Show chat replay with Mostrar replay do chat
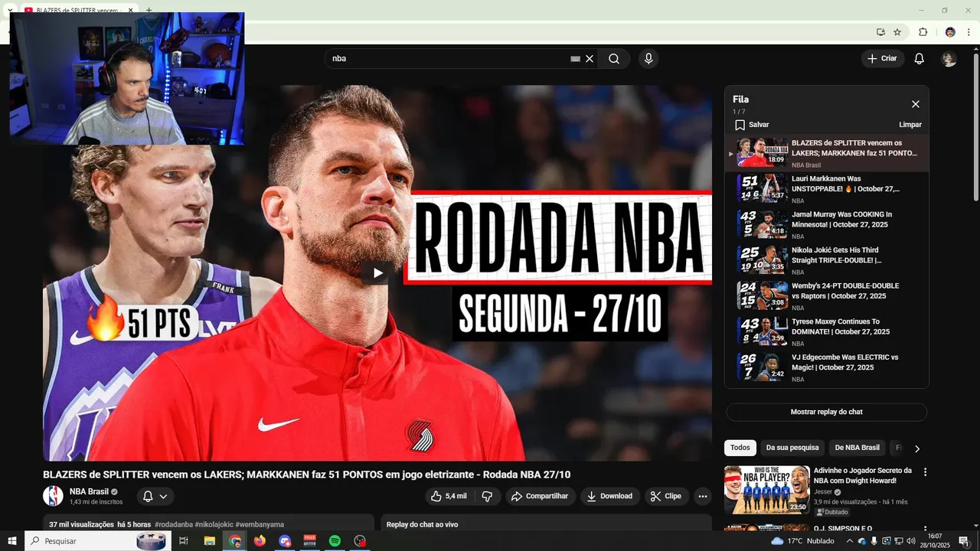This screenshot has width=980, height=551. tap(826, 412)
